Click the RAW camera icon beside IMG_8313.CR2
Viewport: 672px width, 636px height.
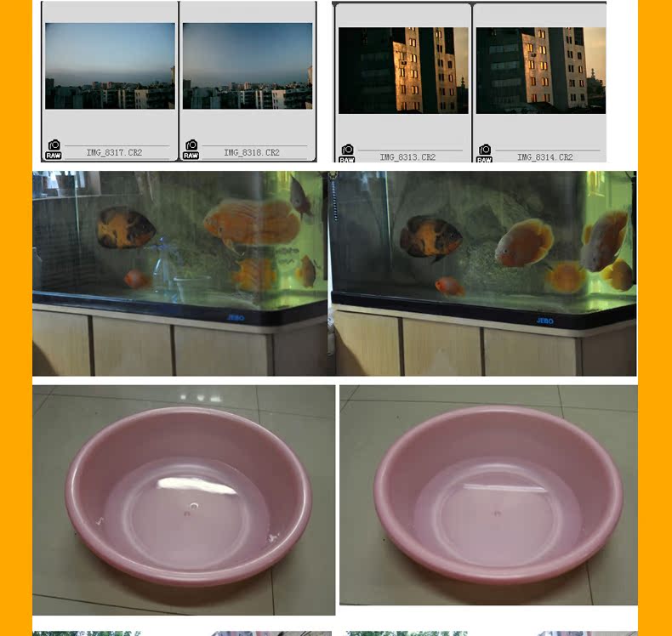(x=347, y=153)
